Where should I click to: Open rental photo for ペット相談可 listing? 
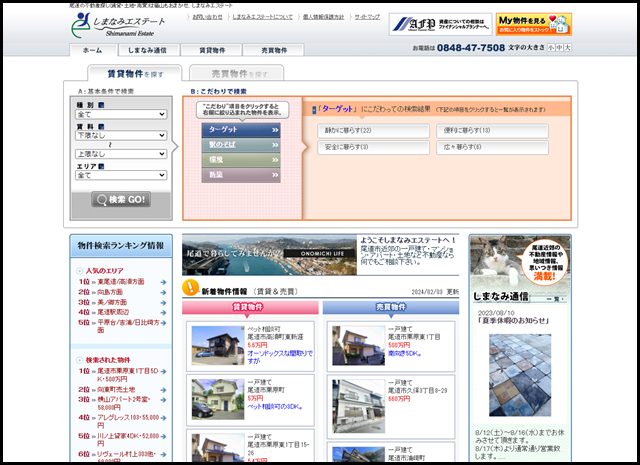click(x=218, y=345)
